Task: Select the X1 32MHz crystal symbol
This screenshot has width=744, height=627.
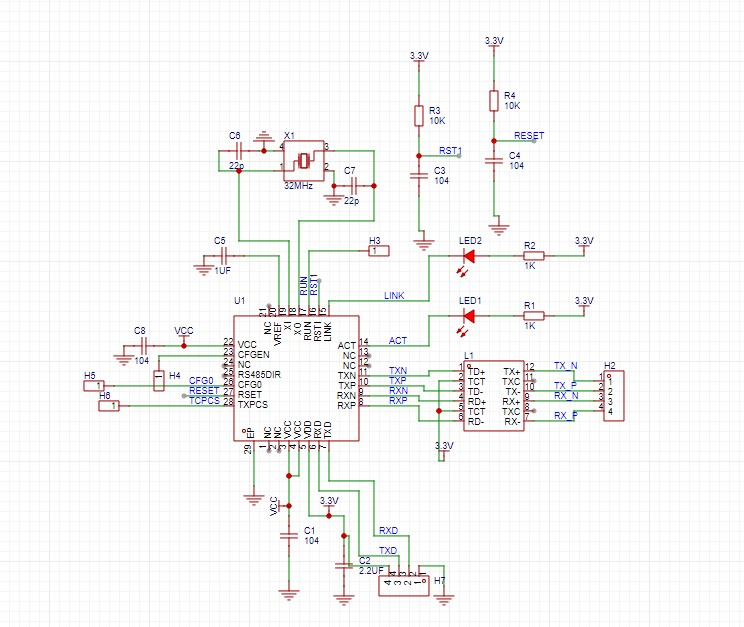Action: tap(305, 158)
